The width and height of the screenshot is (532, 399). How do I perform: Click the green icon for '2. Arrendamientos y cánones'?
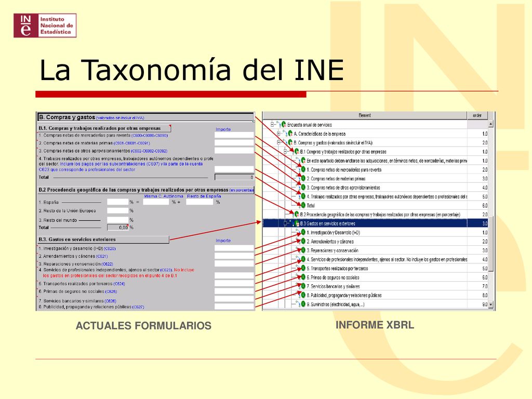(303, 241)
